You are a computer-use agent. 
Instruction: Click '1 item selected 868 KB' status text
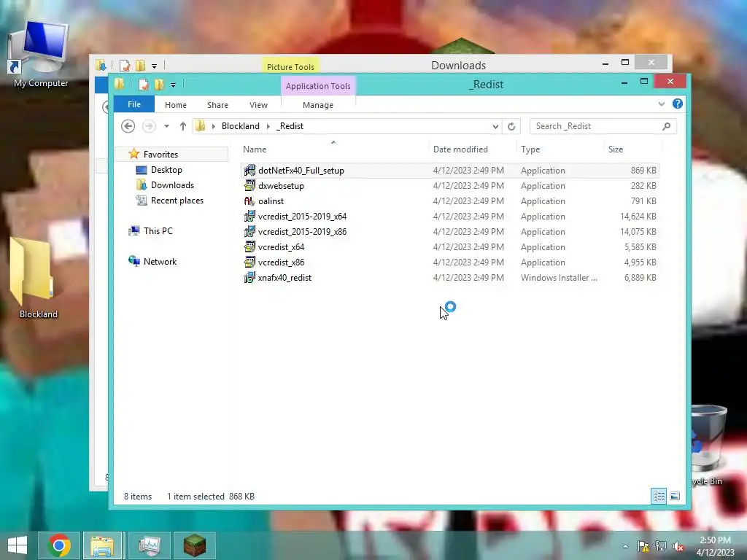pos(211,496)
